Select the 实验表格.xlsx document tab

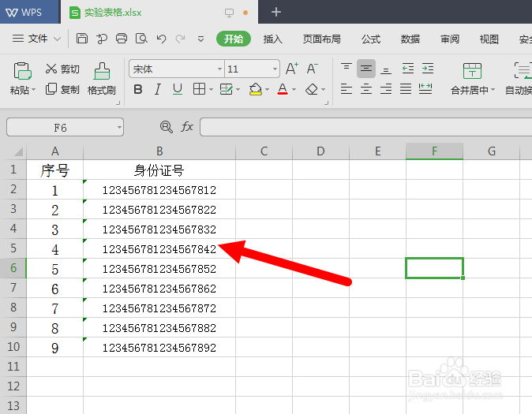(159, 13)
